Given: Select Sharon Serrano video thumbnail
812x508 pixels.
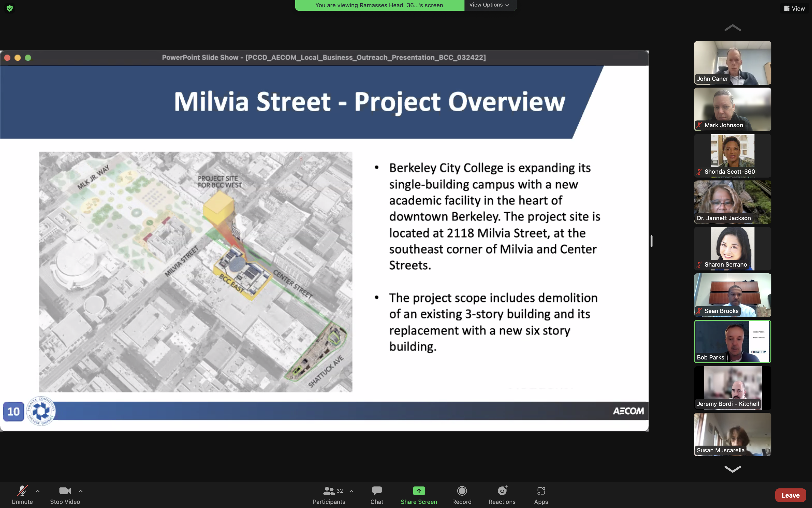Looking at the screenshot, I should (x=732, y=249).
